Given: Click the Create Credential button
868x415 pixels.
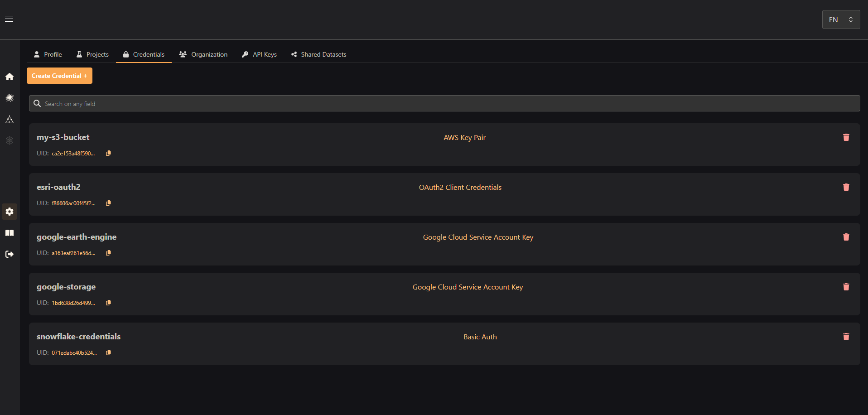Looking at the screenshot, I should (x=59, y=76).
